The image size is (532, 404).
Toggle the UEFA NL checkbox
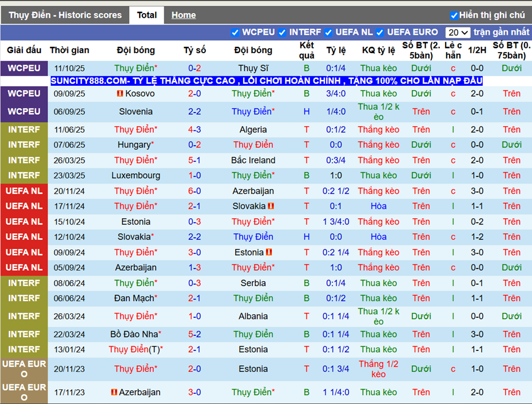pyautogui.click(x=328, y=33)
